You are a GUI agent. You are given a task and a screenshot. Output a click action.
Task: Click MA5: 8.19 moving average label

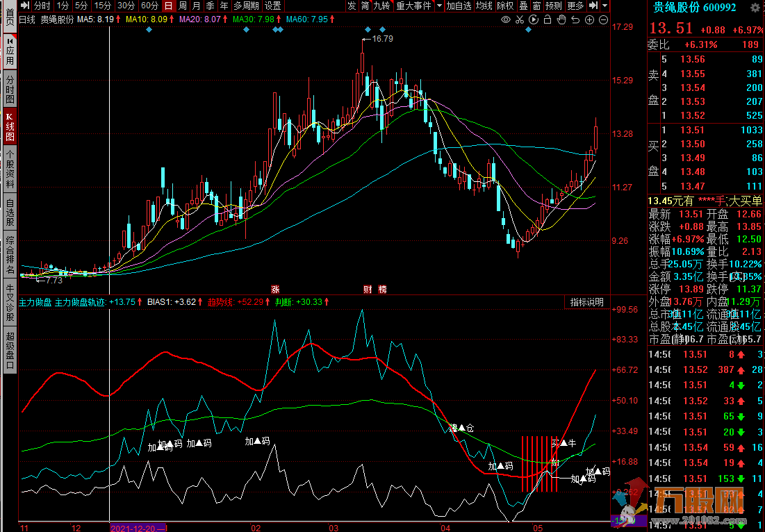[99, 20]
